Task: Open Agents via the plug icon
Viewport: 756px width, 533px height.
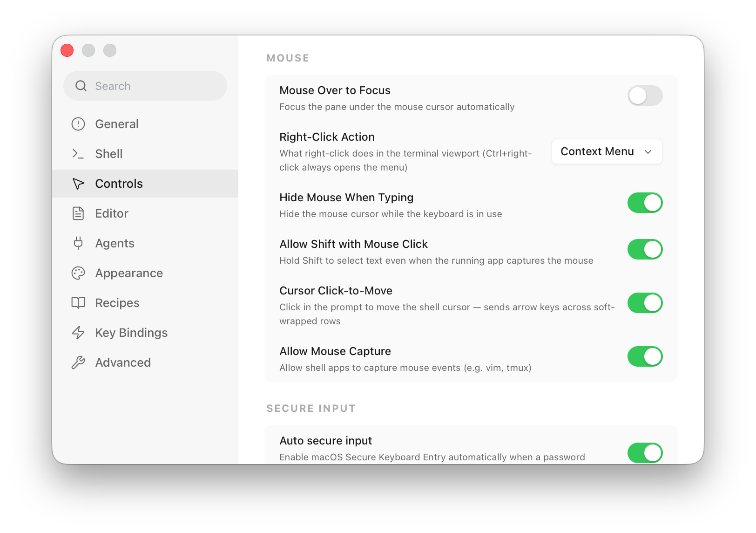Action: point(78,243)
